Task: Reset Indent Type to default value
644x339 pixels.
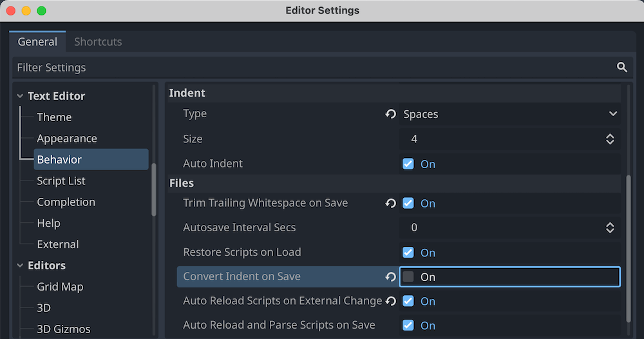Action: pos(391,114)
